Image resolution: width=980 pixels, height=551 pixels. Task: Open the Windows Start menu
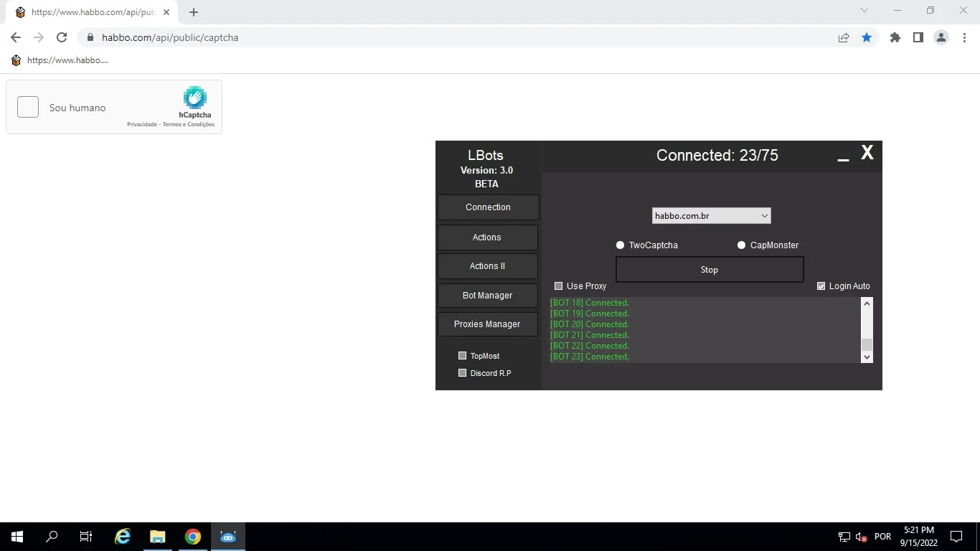click(17, 537)
